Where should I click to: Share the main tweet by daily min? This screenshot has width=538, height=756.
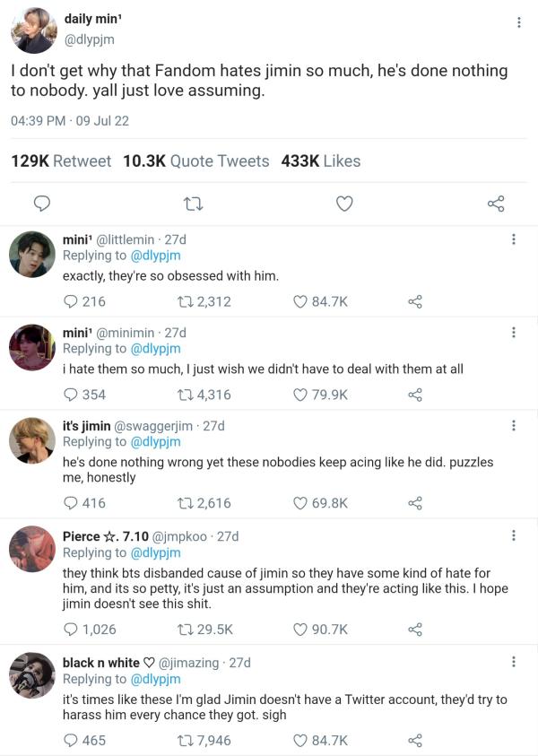[496, 204]
